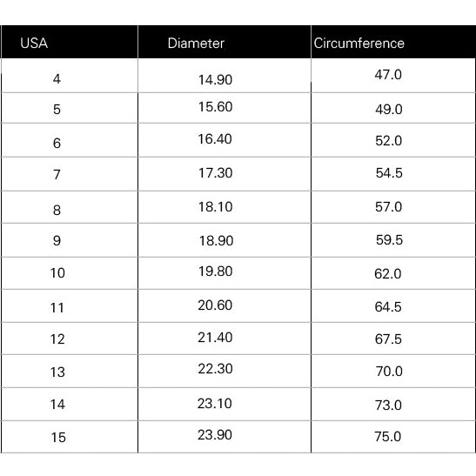
Task: Select USA size 7 row label
Action: click(57, 175)
